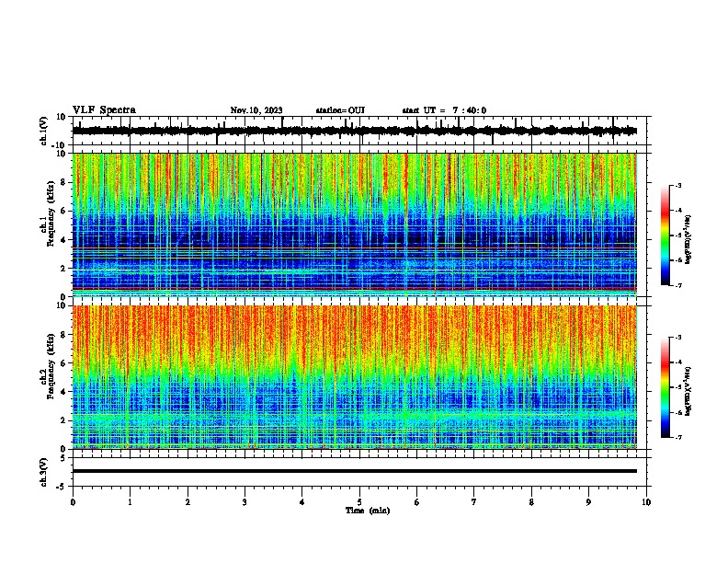
Task: Select the ch.2 "Frequency (kHz)" axis label
Action: (51, 366)
